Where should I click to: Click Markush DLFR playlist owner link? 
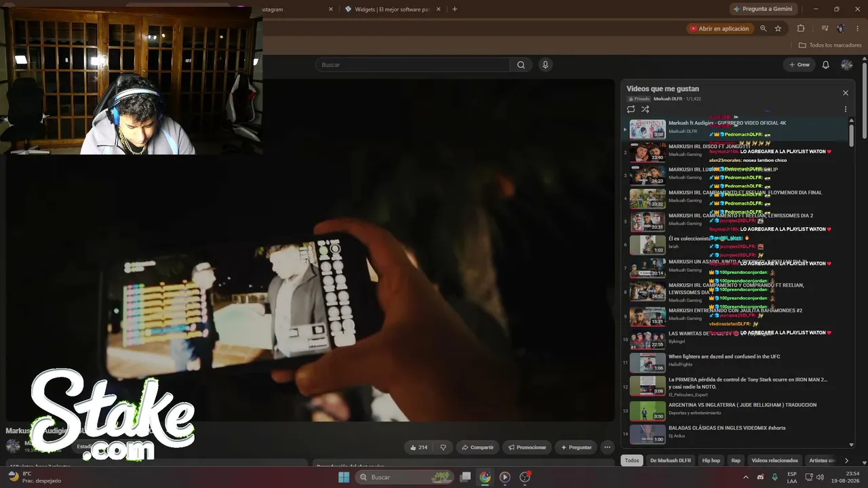[x=668, y=99]
